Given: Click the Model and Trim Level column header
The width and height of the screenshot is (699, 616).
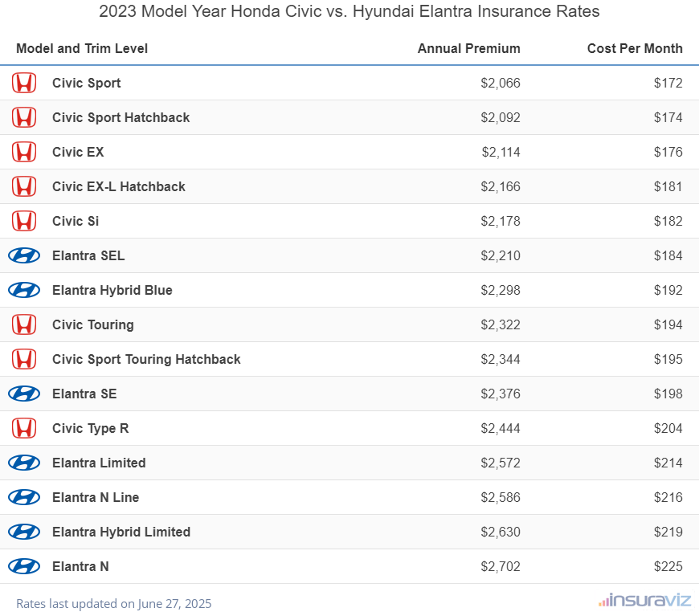Looking at the screenshot, I should coord(82,48).
